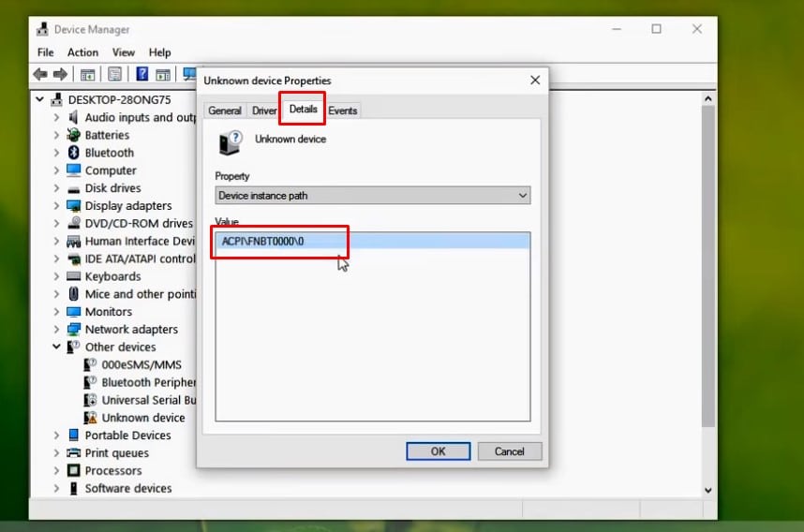The height and width of the screenshot is (532, 804).
Task: Collapse the Other devices tree node
Action: pos(56,347)
